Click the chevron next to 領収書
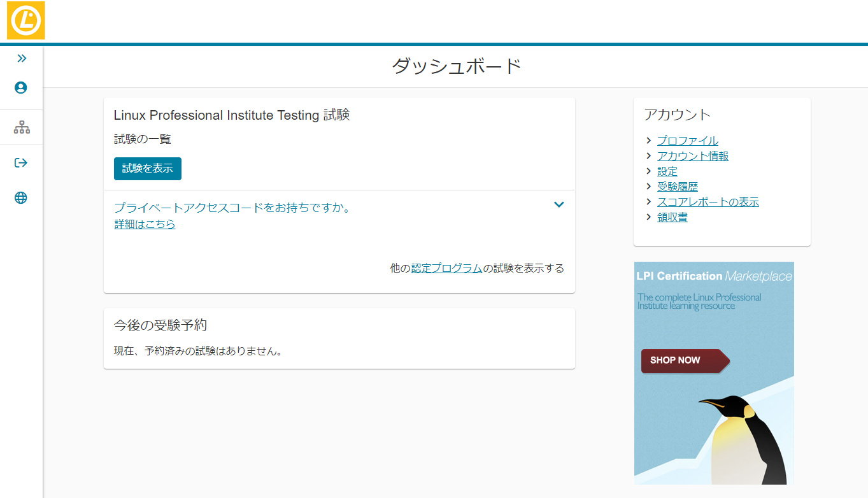Image resolution: width=868 pixels, height=498 pixels. click(648, 217)
